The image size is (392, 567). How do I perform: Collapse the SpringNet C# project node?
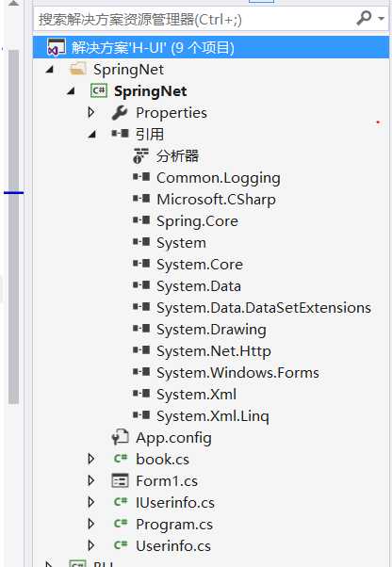pos(72,91)
